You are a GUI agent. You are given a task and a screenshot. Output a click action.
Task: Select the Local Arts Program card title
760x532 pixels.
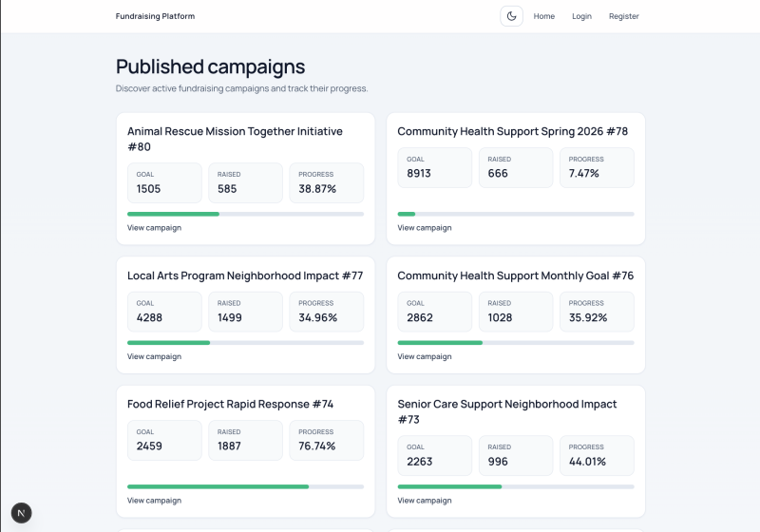tap(245, 275)
